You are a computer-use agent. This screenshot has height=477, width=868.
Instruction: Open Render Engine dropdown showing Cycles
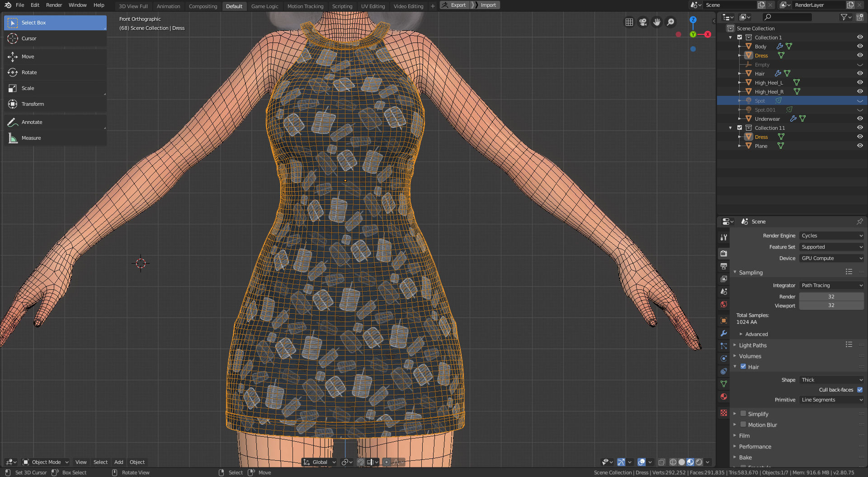click(x=831, y=236)
